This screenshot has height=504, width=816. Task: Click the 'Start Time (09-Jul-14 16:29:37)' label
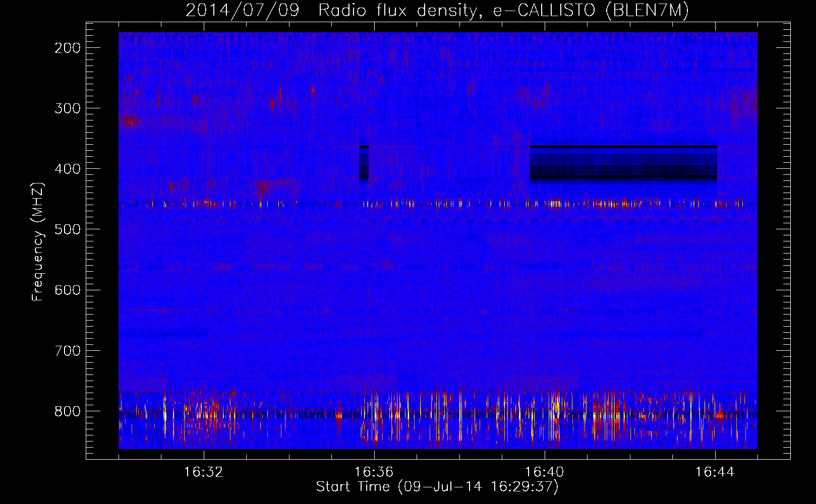[437, 487]
